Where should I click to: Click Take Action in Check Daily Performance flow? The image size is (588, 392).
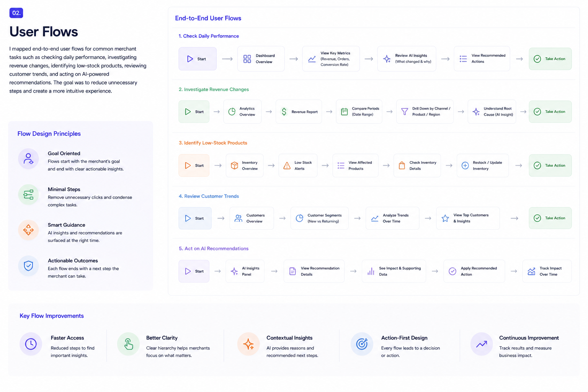550,59
